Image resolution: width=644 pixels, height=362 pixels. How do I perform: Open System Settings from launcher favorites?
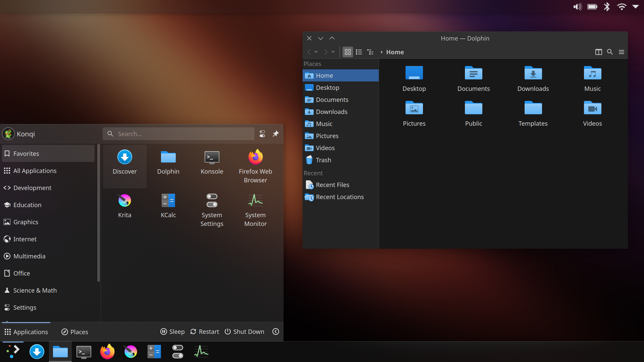click(212, 210)
